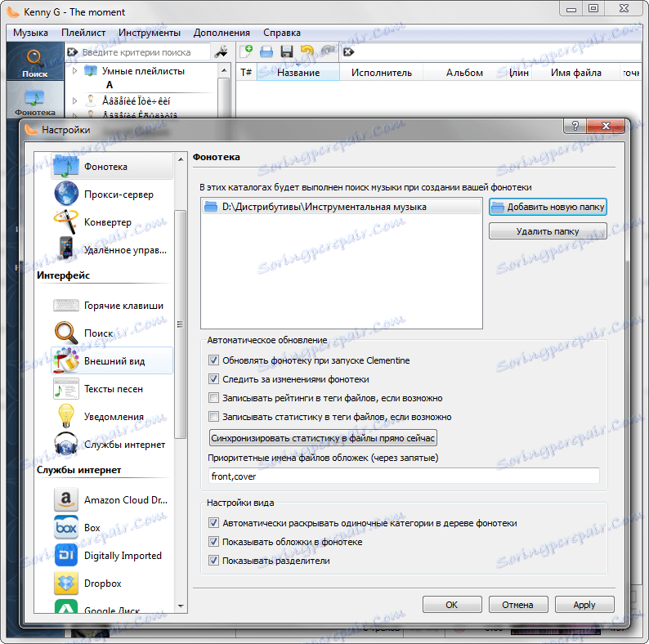
Task: Click the library search criteria field
Action: point(145,52)
